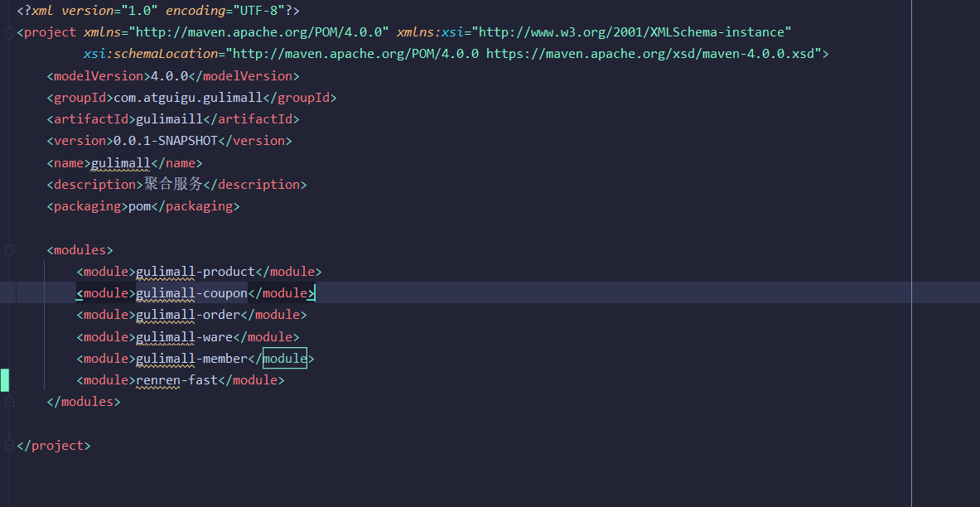Click the packaging value pom
The image size is (980, 507).
point(139,206)
